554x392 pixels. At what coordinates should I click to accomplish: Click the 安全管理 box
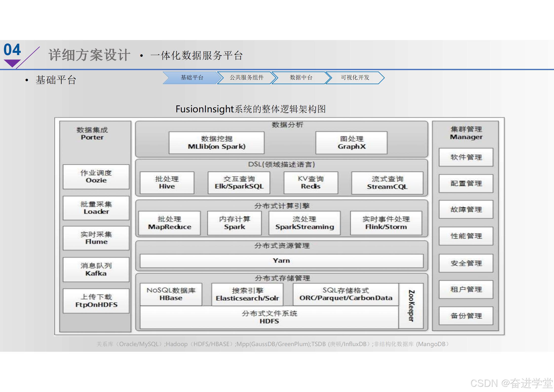(466, 263)
